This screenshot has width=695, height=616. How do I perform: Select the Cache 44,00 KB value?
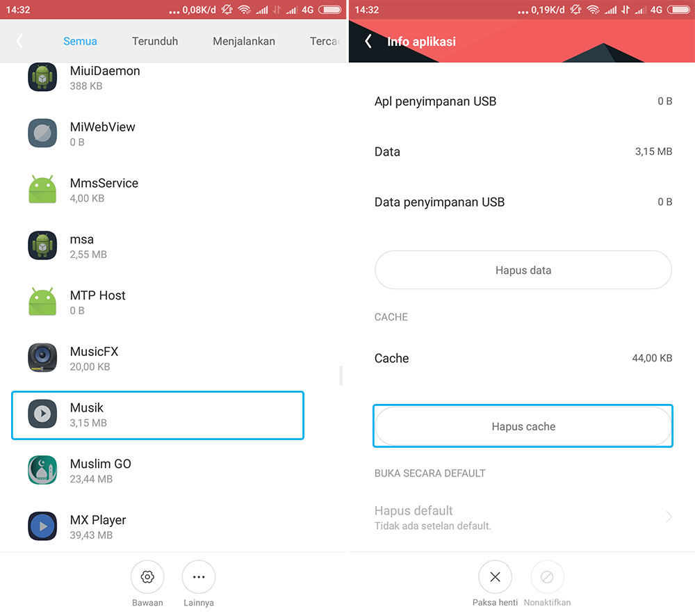[x=652, y=358]
